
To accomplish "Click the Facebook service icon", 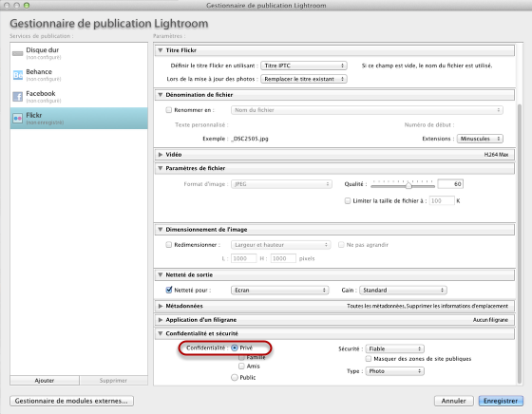I will (18, 97).
